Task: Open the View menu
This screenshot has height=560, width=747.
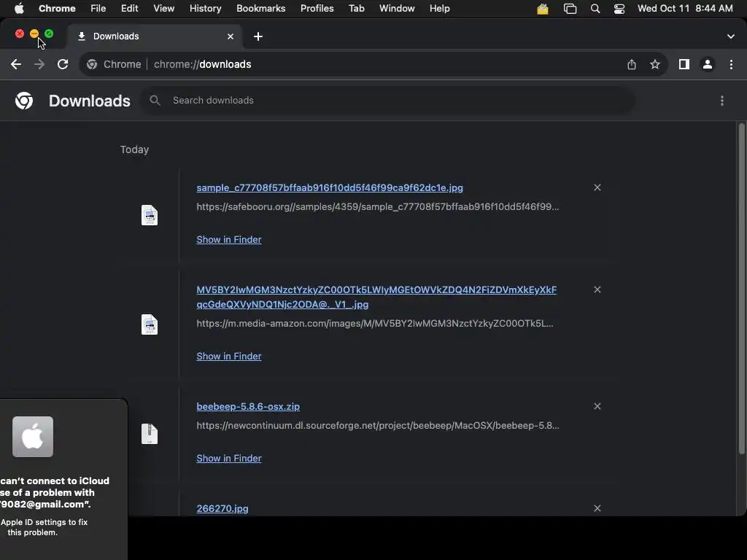Action: (x=164, y=9)
